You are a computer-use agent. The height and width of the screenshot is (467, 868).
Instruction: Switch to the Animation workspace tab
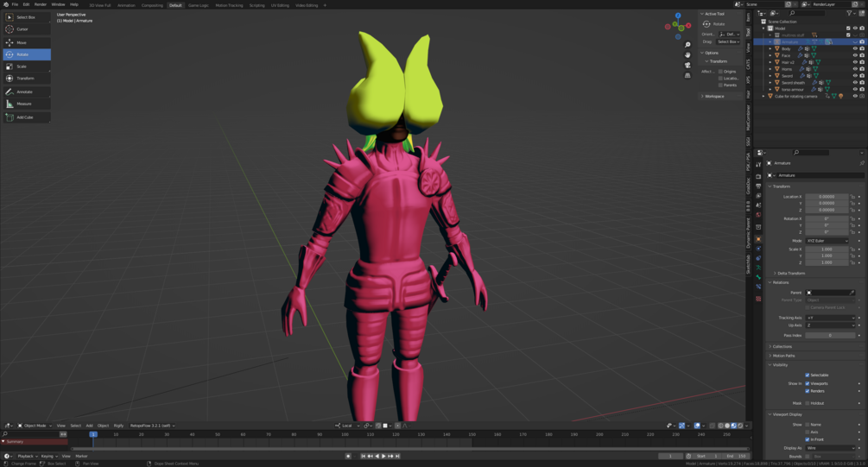pyautogui.click(x=126, y=5)
